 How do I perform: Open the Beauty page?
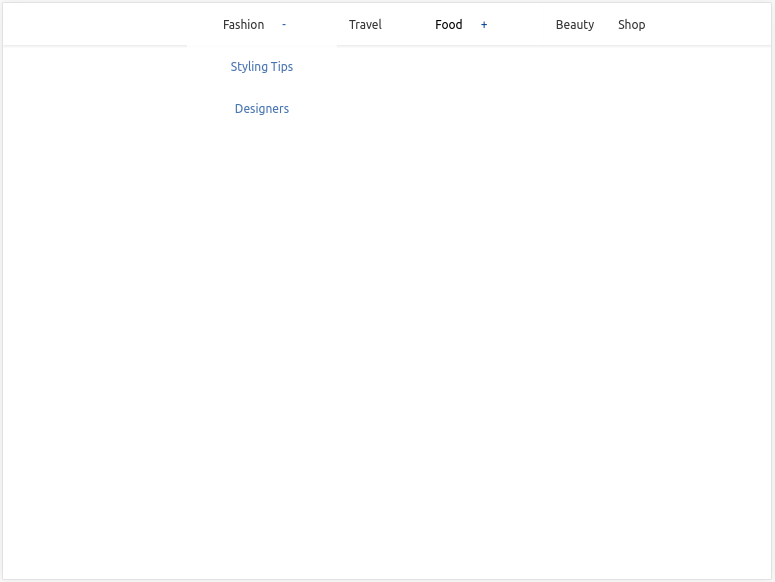click(x=574, y=25)
